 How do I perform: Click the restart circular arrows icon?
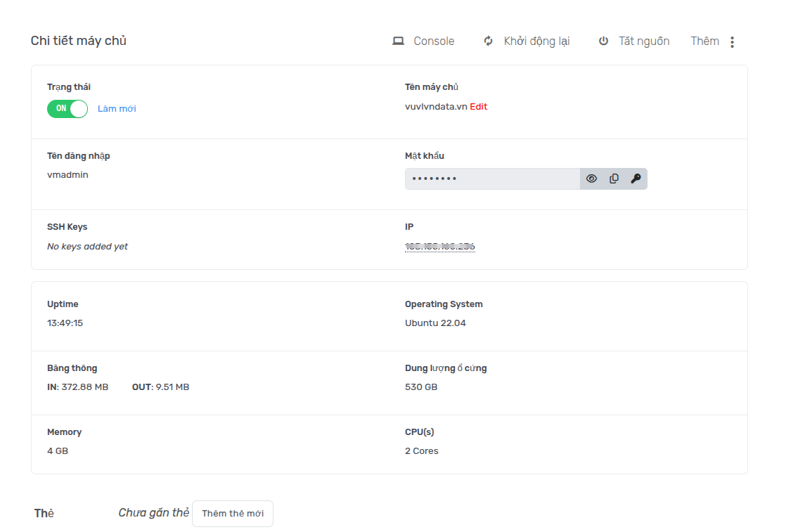pyautogui.click(x=489, y=41)
